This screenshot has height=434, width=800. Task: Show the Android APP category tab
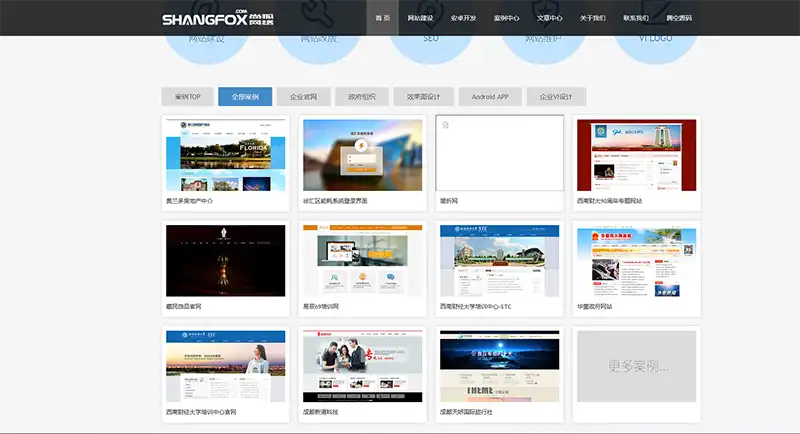490,97
